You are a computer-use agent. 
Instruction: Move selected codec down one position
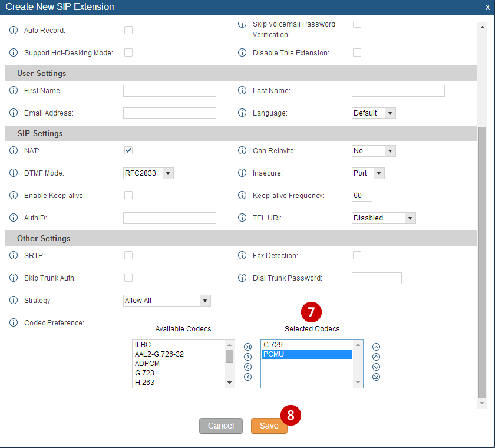(377, 367)
